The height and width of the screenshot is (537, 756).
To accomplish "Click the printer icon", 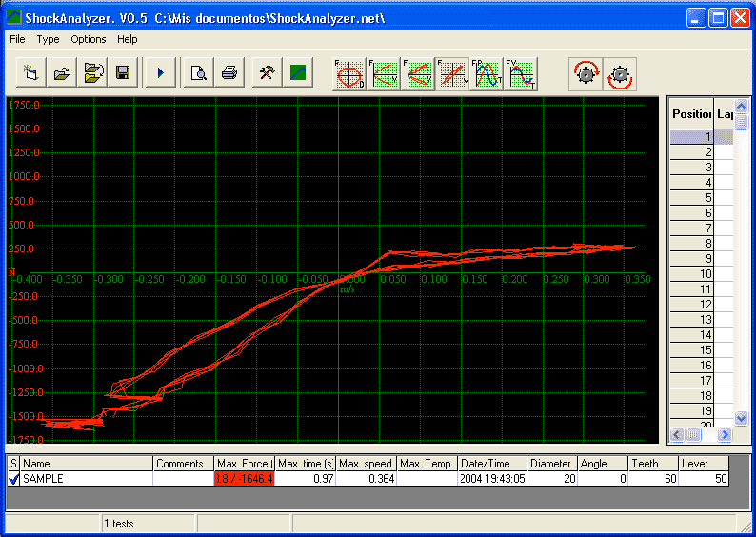I will pyautogui.click(x=229, y=72).
